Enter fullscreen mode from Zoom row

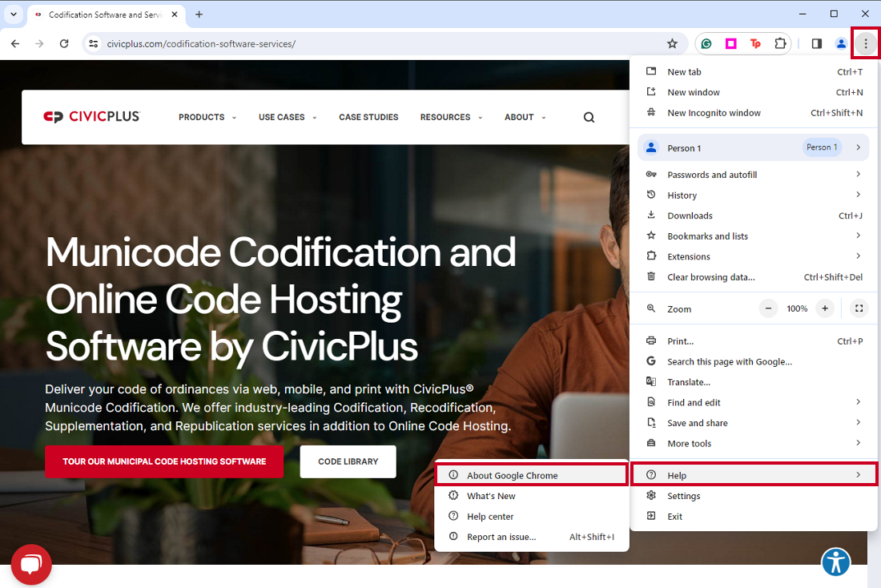pyautogui.click(x=859, y=308)
